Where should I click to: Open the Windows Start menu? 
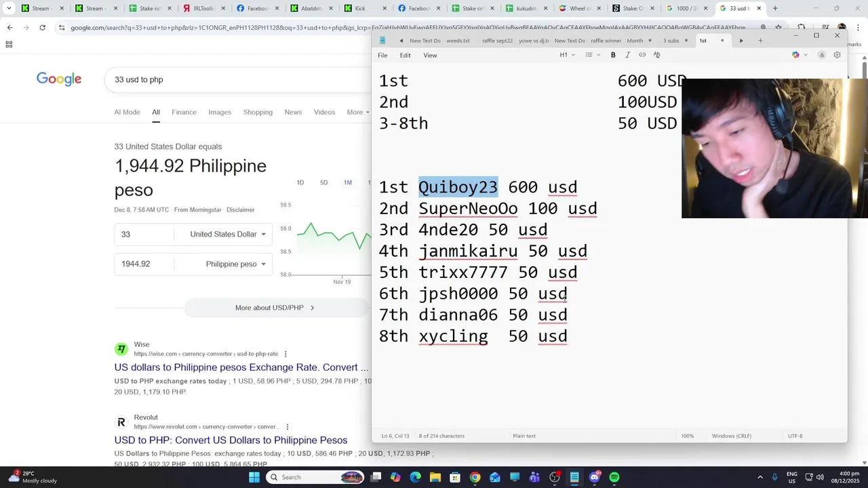point(254,477)
